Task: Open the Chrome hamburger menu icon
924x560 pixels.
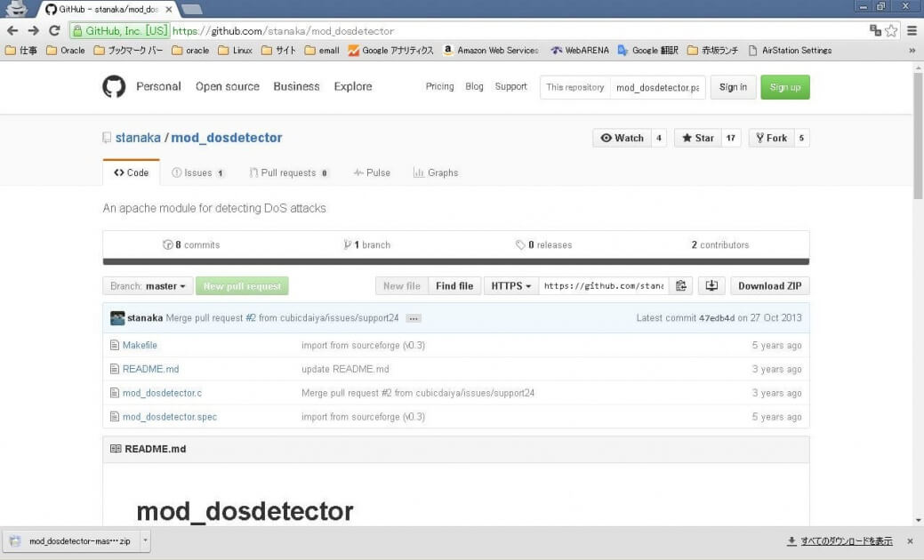Action: pyautogui.click(x=912, y=29)
